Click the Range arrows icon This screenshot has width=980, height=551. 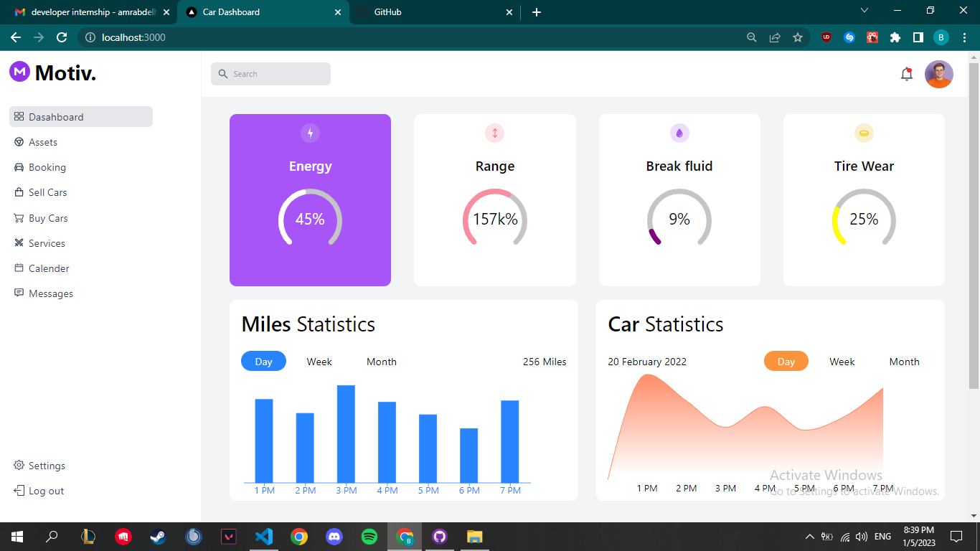click(x=494, y=133)
